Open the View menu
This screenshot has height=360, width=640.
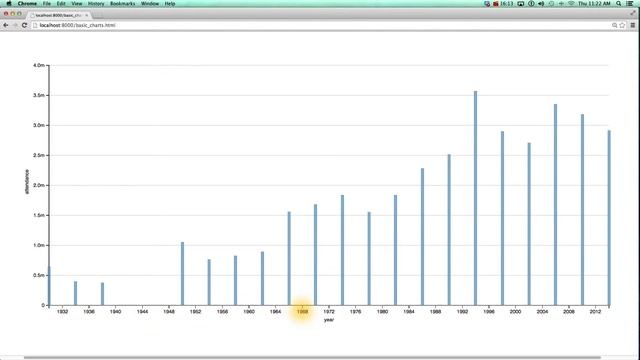77,3
